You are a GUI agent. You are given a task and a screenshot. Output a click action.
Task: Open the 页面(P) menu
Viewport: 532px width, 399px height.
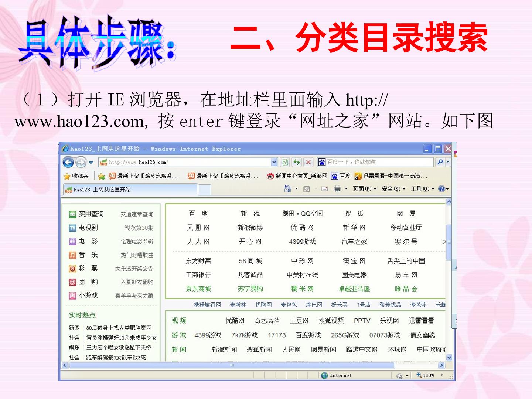click(x=364, y=189)
